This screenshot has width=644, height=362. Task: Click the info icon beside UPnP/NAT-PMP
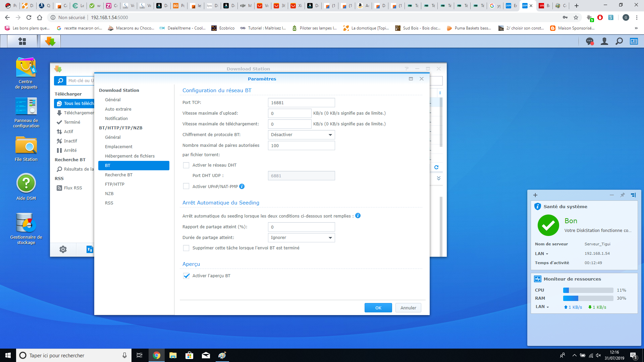pos(242,186)
